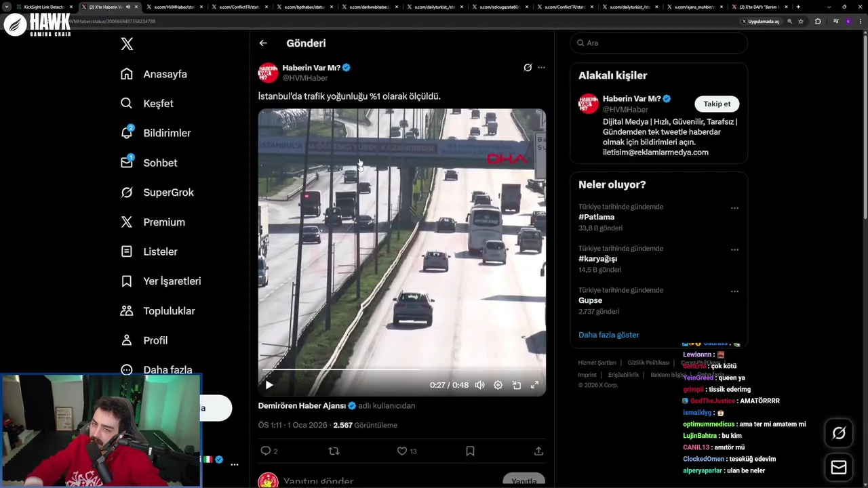Image resolution: width=868 pixels, height=488 pixels.
Task: Switch to the x.com/solcugazete60 browser tab
Action: coord(499,7)
